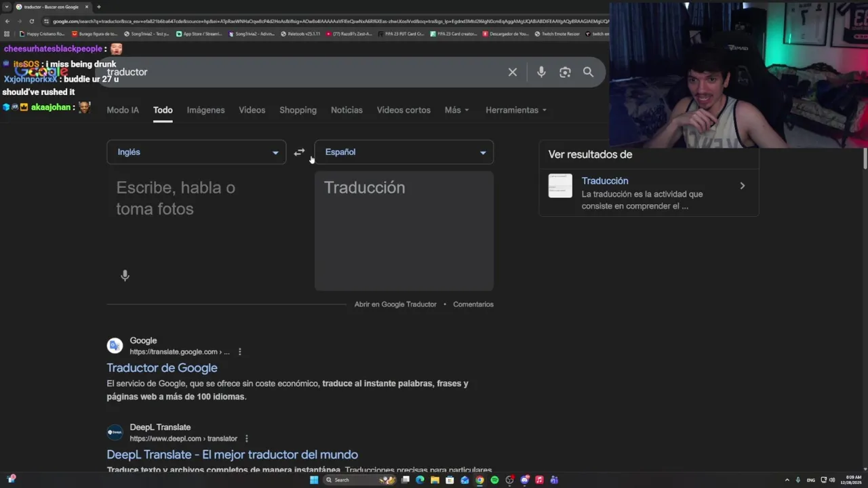Expand the Herramientas menu
868x488 pixels.
pyautogui.click(x=516, y=110)
